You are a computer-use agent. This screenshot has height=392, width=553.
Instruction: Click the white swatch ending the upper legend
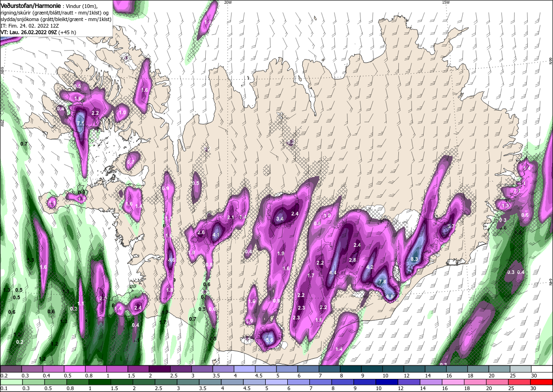click(542, 369)
